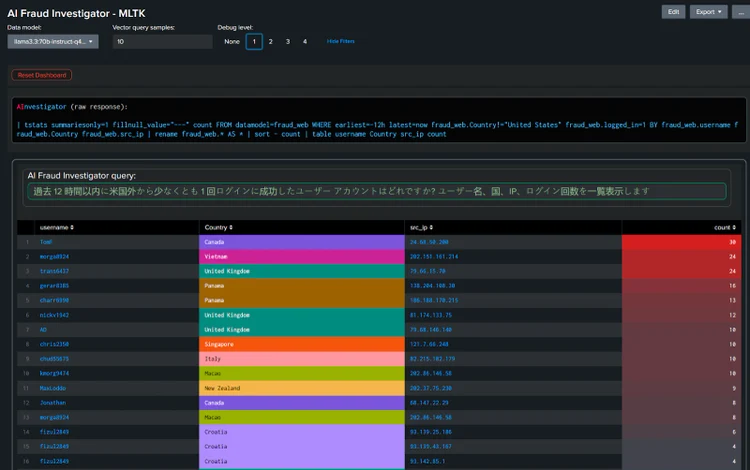Screen dimensions: 750x470
Task: Click the src_ip column sort arrows
Action: pos(431,228)
